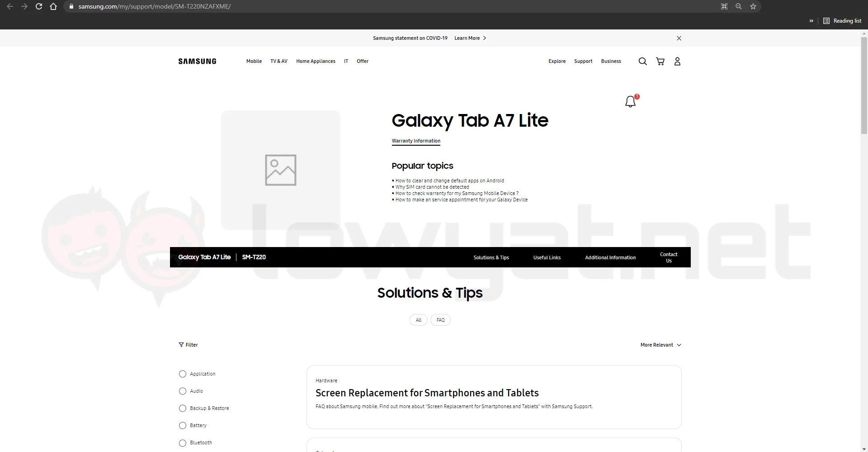This screenshot has width=868, height=452.
Task: Open the Reading list panel
Action: pyautogui.click(x=842, y=21)
